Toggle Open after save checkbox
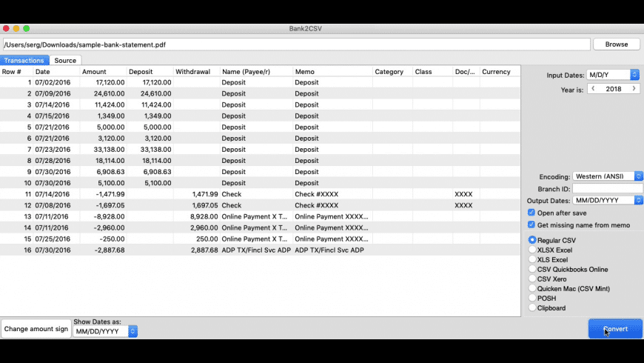Viewport: 644px width, 363px height. tap(531, 213)
